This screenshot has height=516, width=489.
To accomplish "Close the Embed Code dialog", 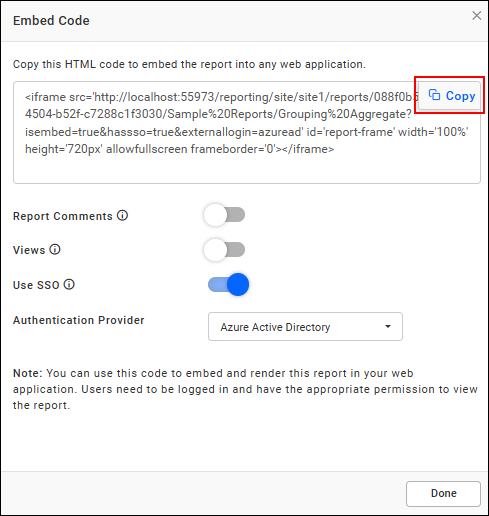I will click(476, 15).
